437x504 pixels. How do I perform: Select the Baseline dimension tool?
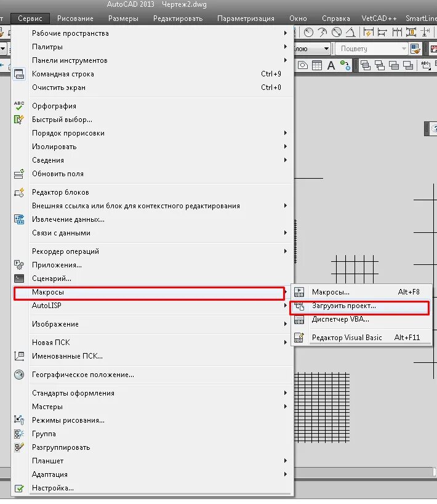pyautogui.click(x=382, y=33)
